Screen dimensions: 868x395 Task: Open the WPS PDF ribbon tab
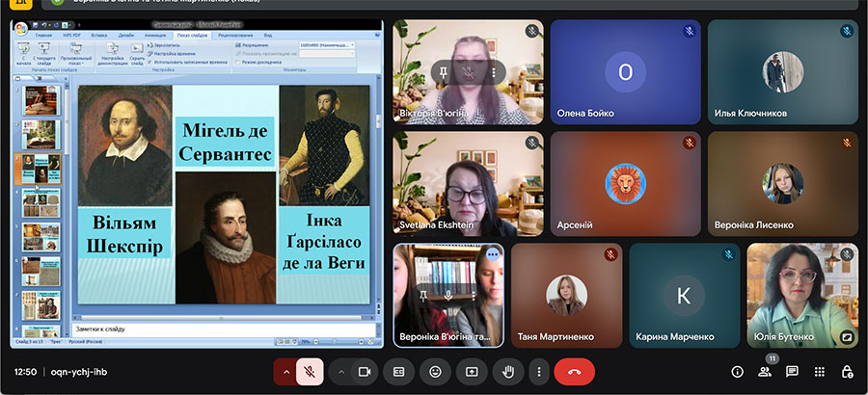(x=71, y=35)
